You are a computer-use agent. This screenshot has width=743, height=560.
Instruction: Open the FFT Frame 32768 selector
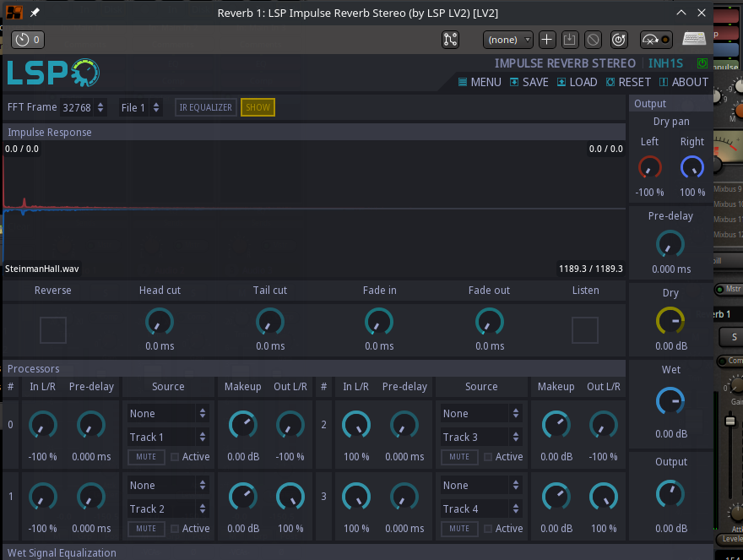pyautogui.click(x=84, y=107)
